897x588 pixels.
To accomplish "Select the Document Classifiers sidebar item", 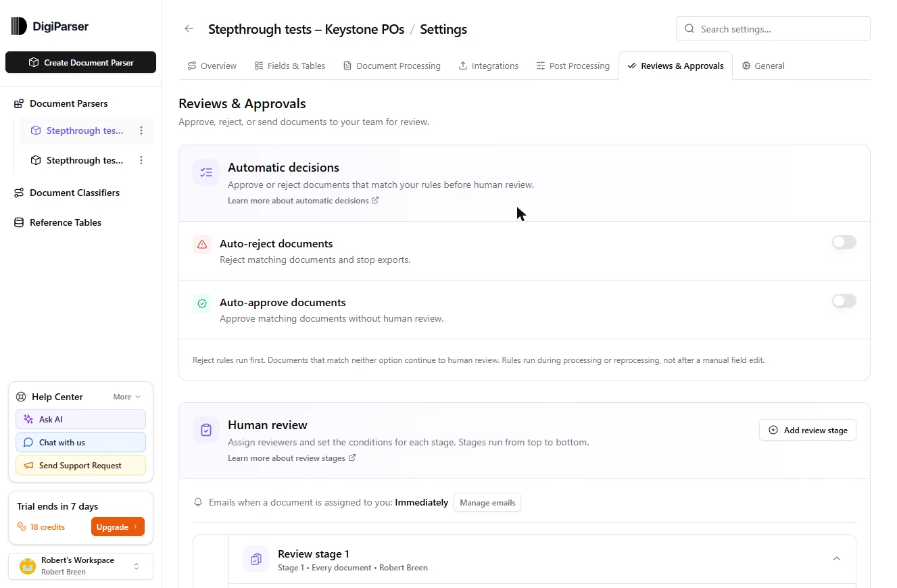I will [x=74, y=193].
